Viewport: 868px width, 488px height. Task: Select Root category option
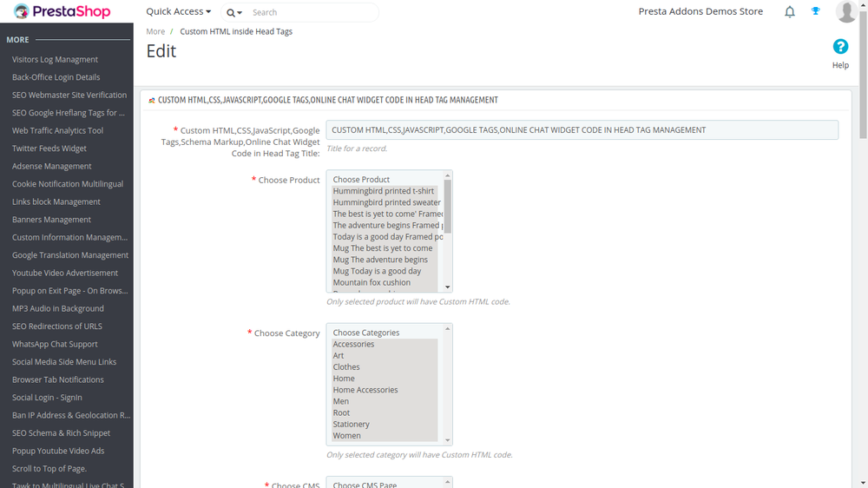click(385, 412)
